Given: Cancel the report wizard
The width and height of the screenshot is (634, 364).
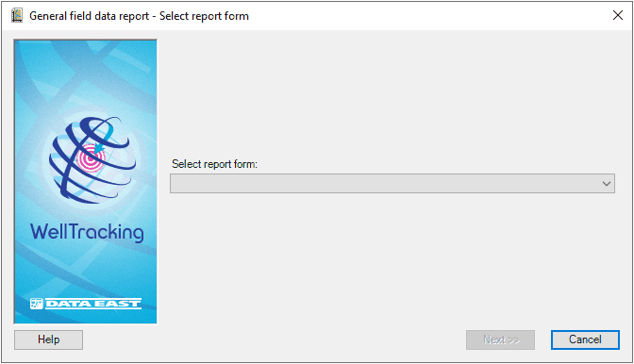Looking at the screenshot, I should pos(585,339).
